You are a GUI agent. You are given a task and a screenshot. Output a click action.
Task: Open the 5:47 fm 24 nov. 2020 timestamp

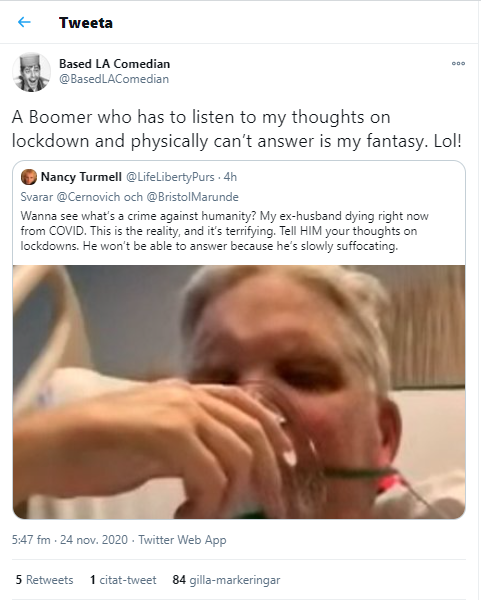[70, 540]
